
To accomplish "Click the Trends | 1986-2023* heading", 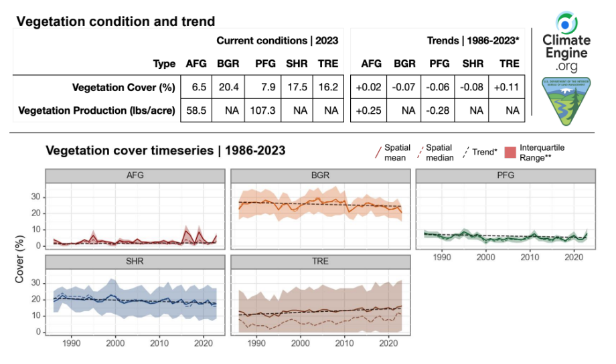I will click(473, 41).
